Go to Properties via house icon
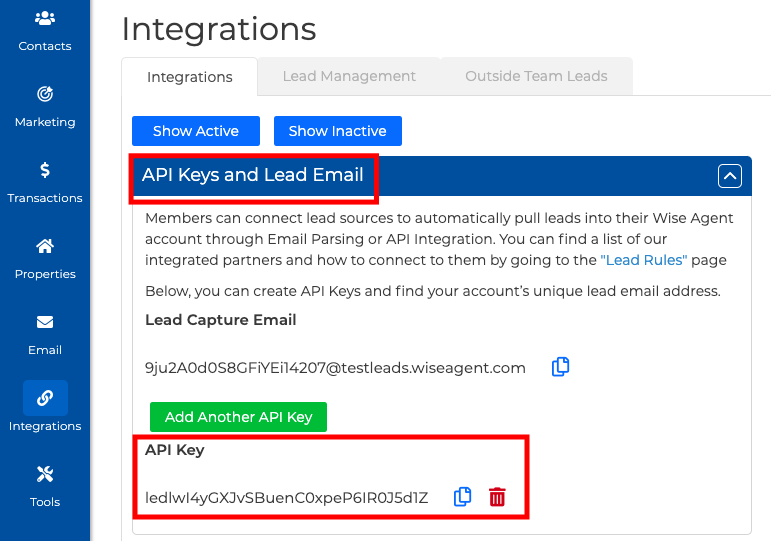This screenshot has height=541, width=771. (45, 246)
